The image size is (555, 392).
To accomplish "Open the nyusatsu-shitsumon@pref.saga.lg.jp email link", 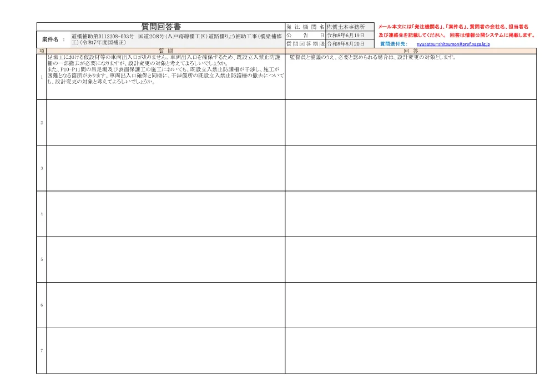I will pyautogui.click(x=453, y=44).
